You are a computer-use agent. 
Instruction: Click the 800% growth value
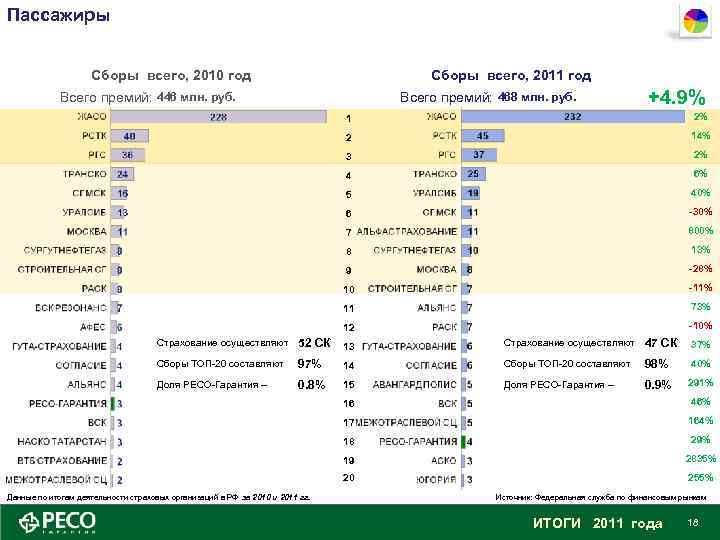[x=700, y=231]
